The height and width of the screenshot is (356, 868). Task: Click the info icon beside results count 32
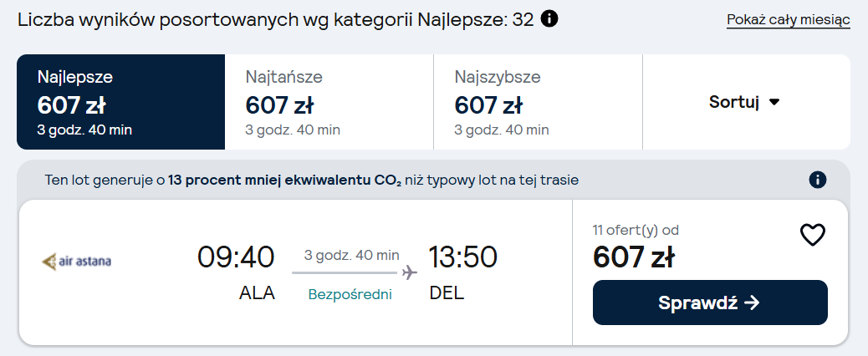[x=549, y=19]
